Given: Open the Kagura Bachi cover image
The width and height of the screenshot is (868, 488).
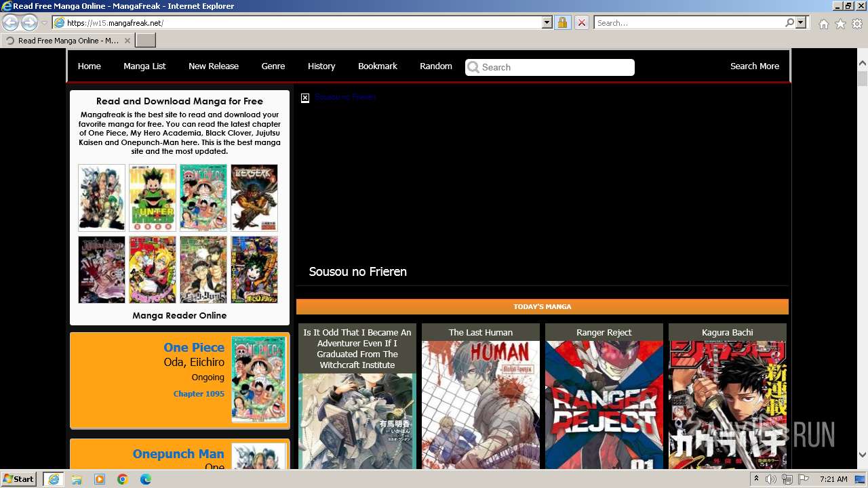Looking at the screenshot, I should click(x=728, y=405).
